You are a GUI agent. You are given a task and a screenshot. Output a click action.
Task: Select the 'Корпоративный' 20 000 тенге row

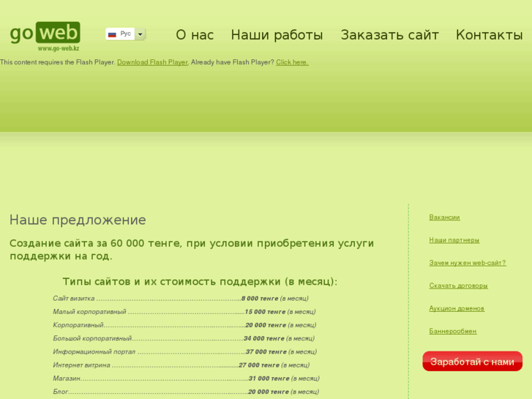tap(184, 325)
